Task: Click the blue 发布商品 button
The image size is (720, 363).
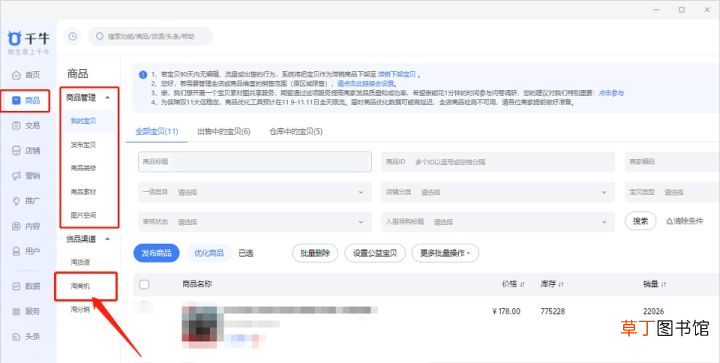Action: (156, 253)
